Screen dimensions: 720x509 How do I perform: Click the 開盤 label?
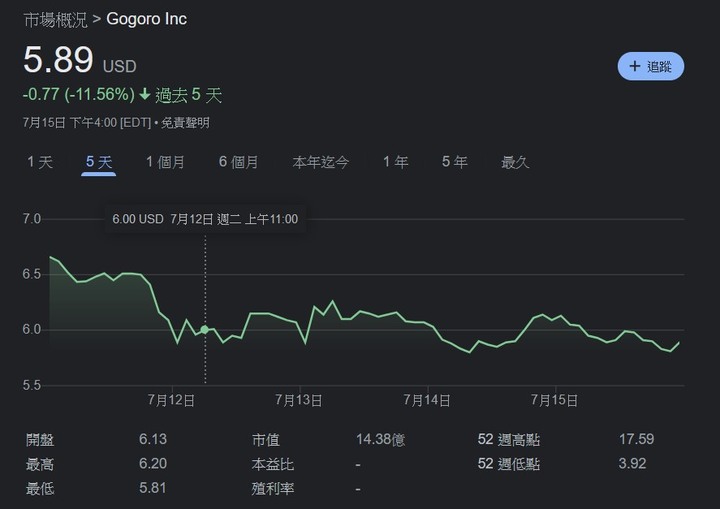click(40, 440)
